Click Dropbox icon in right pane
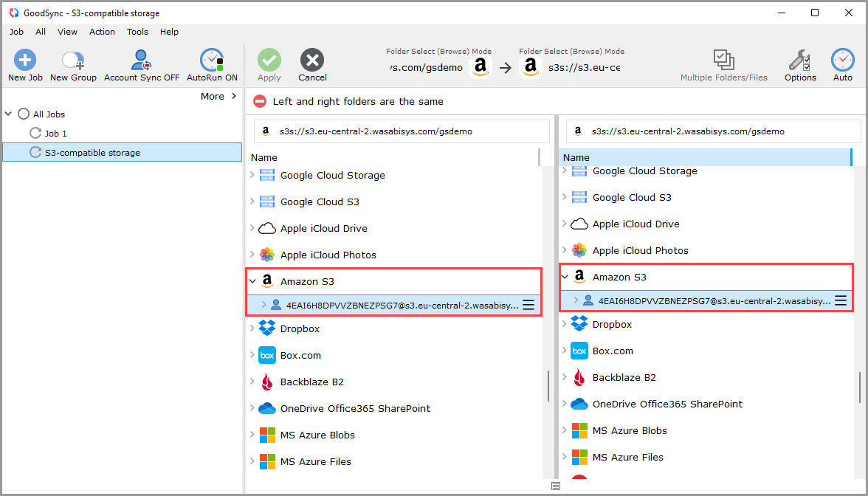The width and height of the screenshot is (868, 496). (579, 325)
